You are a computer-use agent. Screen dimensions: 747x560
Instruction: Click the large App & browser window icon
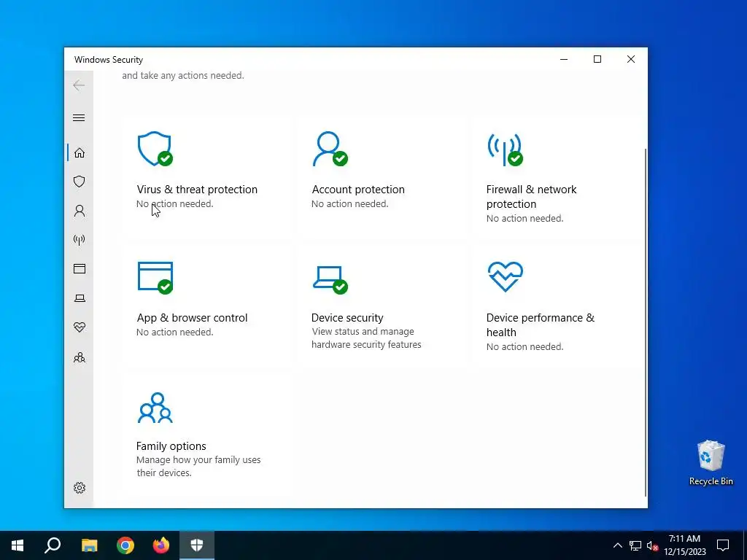click(x=155, y=278)
